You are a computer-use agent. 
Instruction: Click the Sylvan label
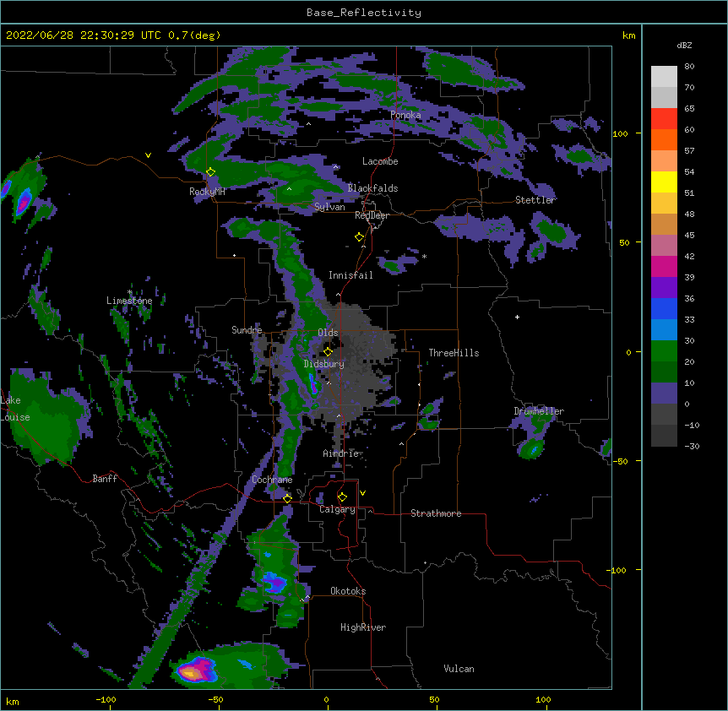point(329,207)
